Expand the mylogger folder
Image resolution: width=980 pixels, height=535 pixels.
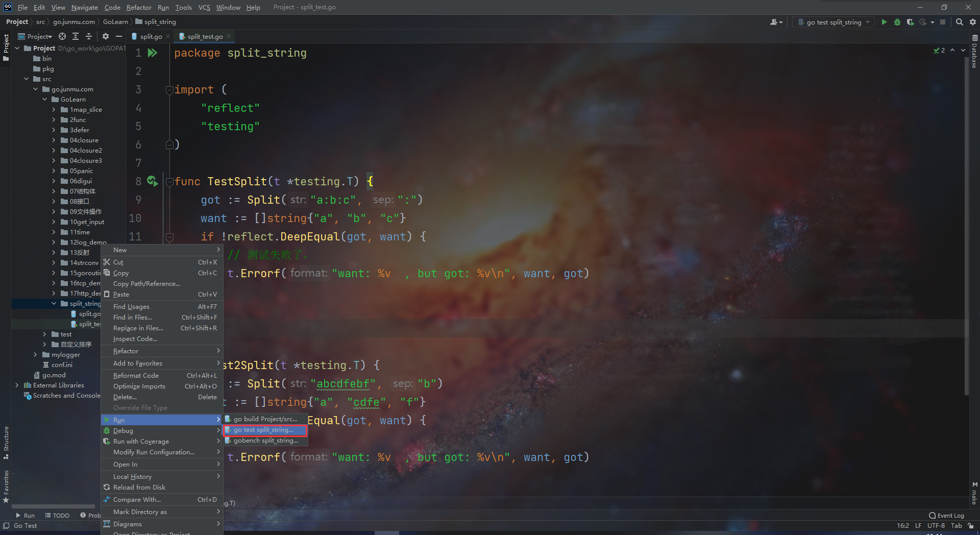point(35,354)
